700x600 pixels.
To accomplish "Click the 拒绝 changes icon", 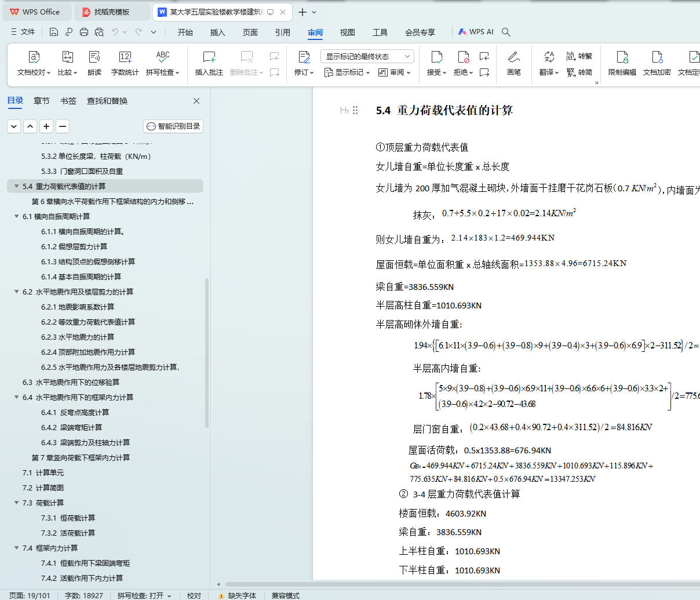I will tap(464, 57).
